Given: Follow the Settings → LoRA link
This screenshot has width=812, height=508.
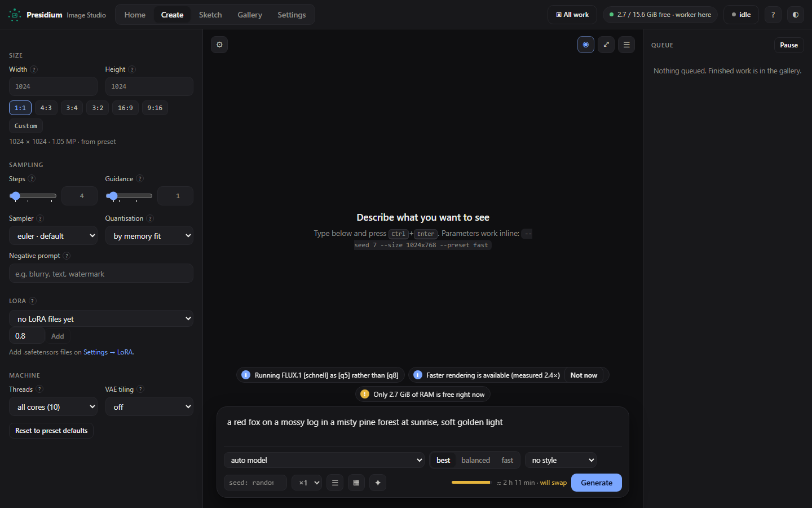Looking at the screenshot, I should coord(108,352).
